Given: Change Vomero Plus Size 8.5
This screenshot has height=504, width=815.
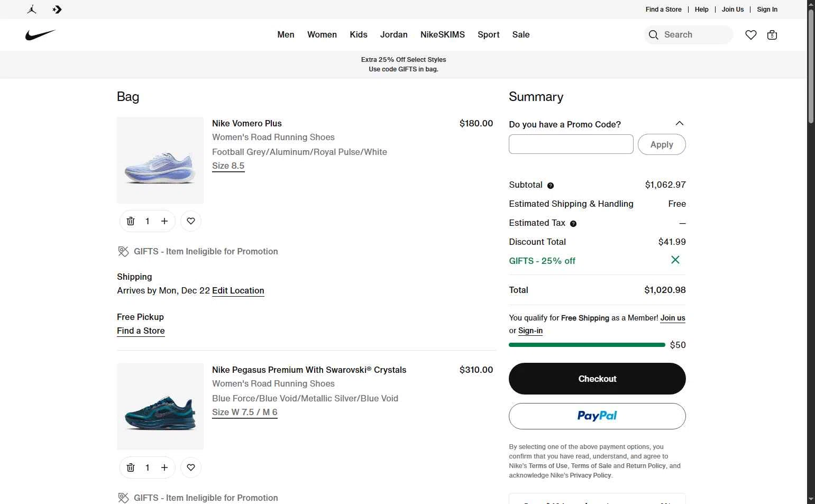Looking at the screenshot, I should click(x=228, y=166).
